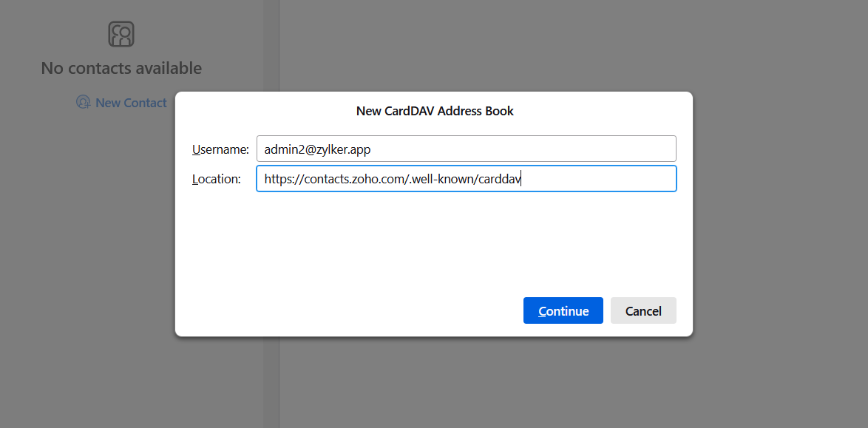The height and width of the screenshot is (428, 868).
Task: Click the New Contact link text
Action: click(131, 103)
